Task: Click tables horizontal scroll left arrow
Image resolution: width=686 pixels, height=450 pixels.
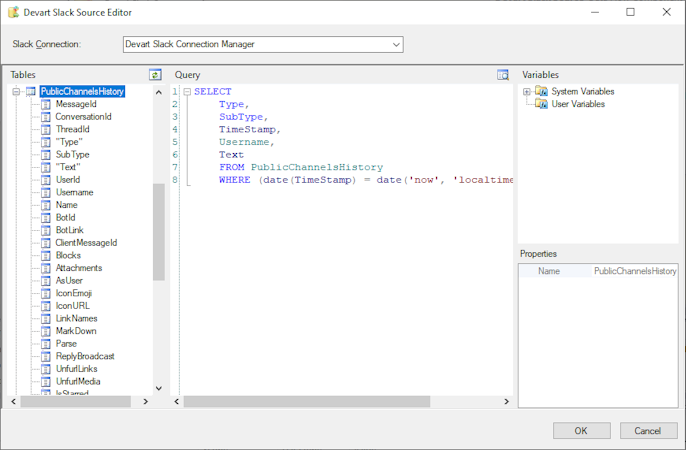Action: point(14,401)
